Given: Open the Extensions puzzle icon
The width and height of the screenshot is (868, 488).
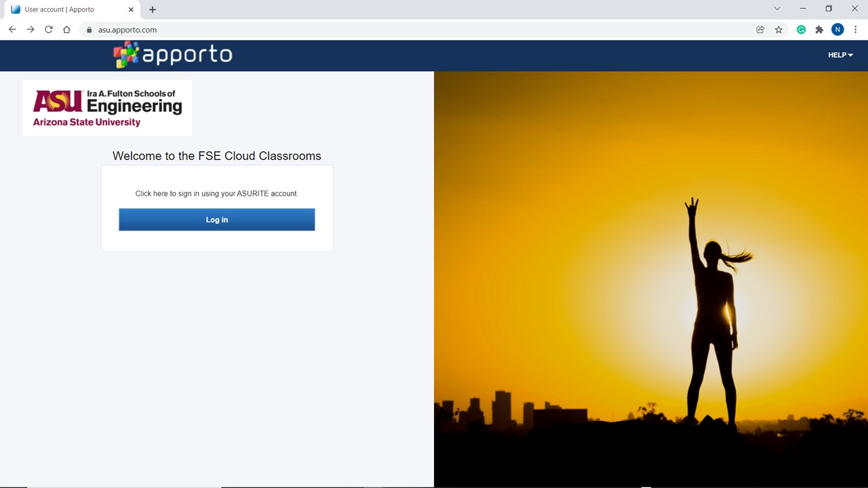Looking at the screenshot, I should [819, 30].
